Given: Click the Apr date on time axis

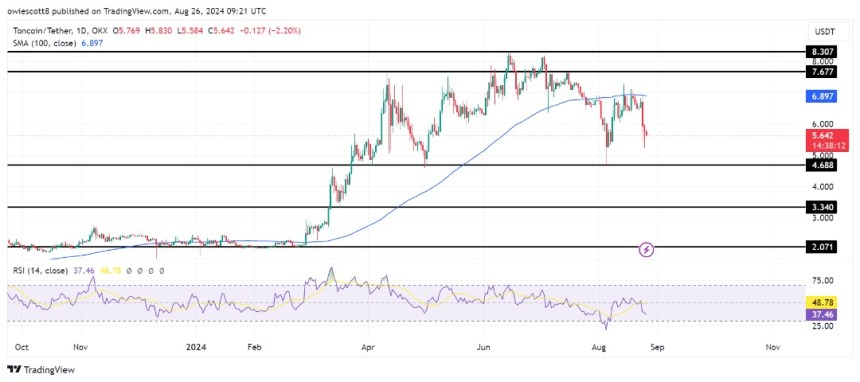Looking at the screenshot, I should [x=369, y=347].
